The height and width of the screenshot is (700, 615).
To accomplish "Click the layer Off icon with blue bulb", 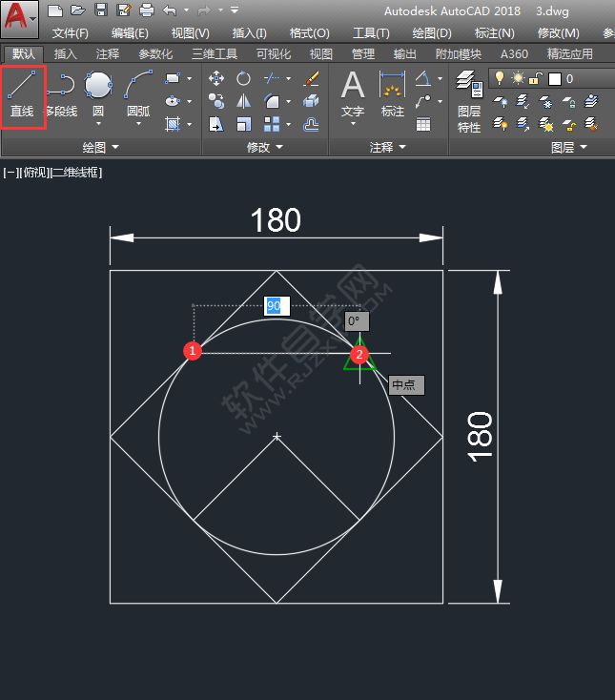I will point(500,101).
